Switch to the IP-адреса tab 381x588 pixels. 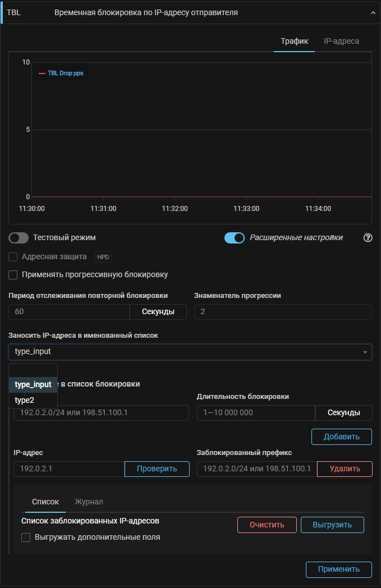click(x=341, y=41)
